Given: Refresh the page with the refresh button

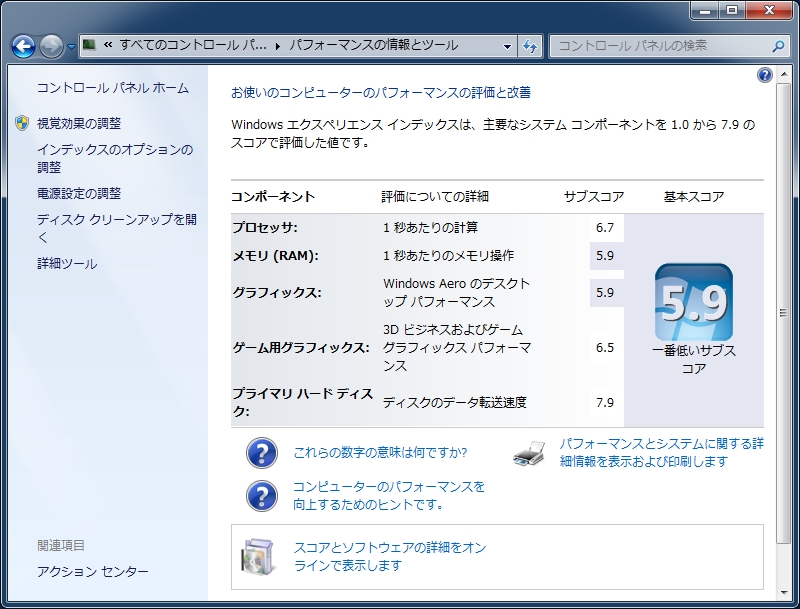Looking at the screenshot, I should tap(530, 46).
